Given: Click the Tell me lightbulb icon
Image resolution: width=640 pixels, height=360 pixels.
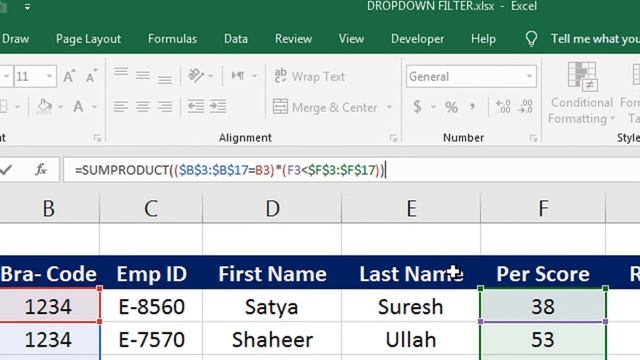Looking at the screenshot, I should tap(531, 39).
